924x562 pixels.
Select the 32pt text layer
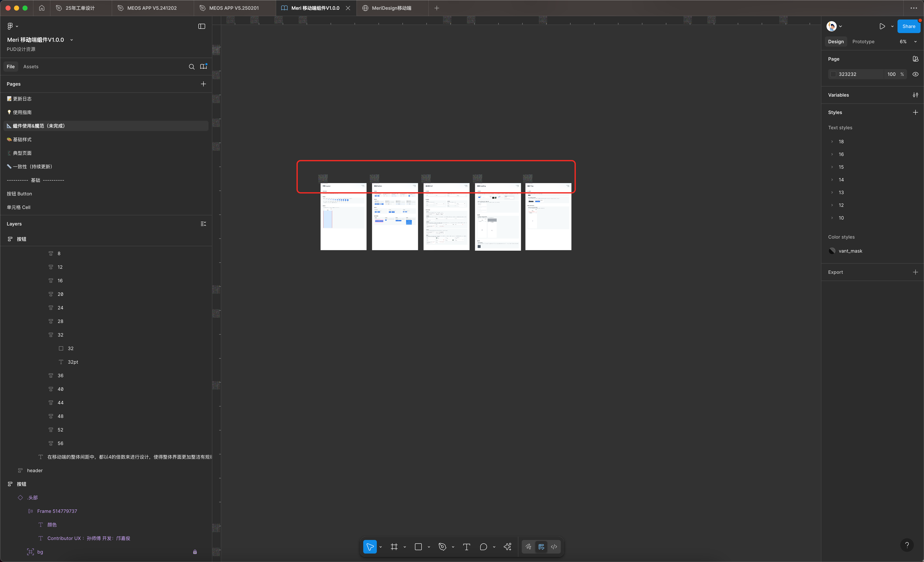(73, 362)
